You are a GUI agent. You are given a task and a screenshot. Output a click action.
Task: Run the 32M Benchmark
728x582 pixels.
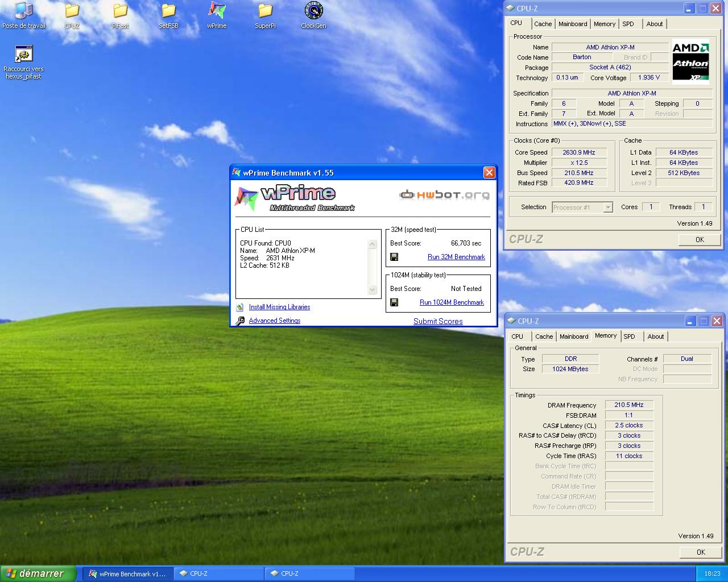456,257
